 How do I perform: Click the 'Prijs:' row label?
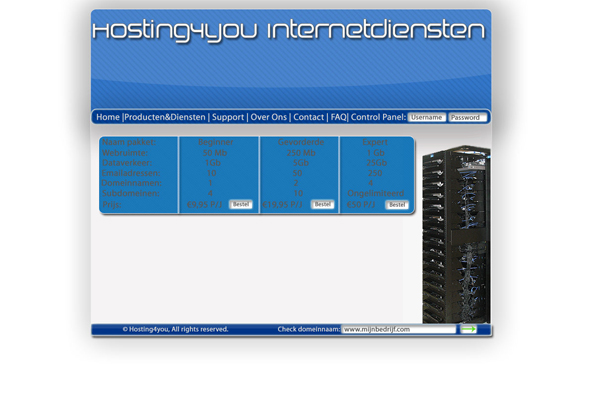[112, 205]
